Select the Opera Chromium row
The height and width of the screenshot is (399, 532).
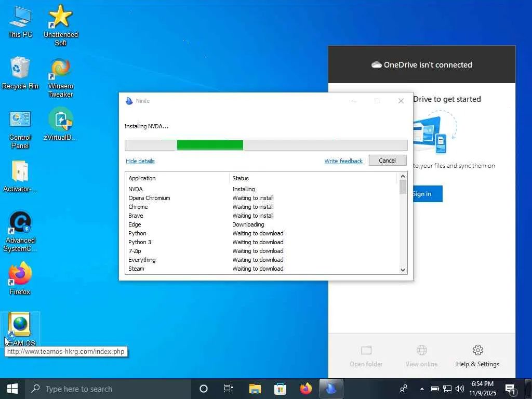pos(262,198)
